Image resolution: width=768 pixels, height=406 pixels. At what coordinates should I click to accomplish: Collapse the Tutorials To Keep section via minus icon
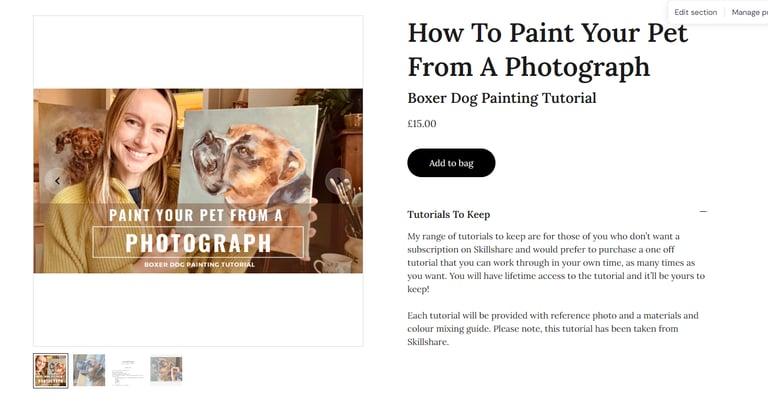[x=703, y=212]
